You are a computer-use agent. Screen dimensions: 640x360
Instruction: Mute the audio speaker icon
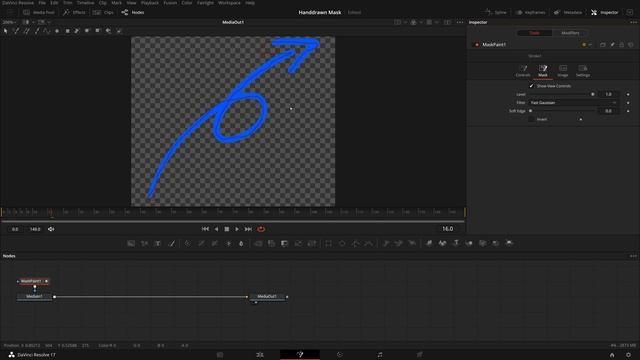[x=51, y=229]
